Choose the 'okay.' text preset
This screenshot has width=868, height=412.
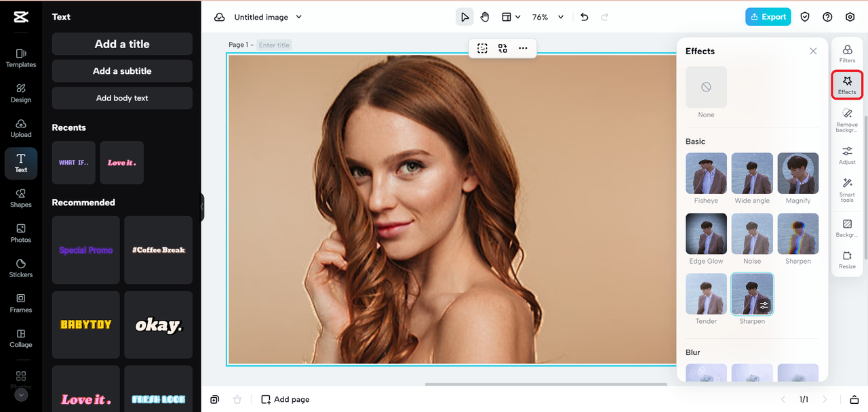click(159, 325)
